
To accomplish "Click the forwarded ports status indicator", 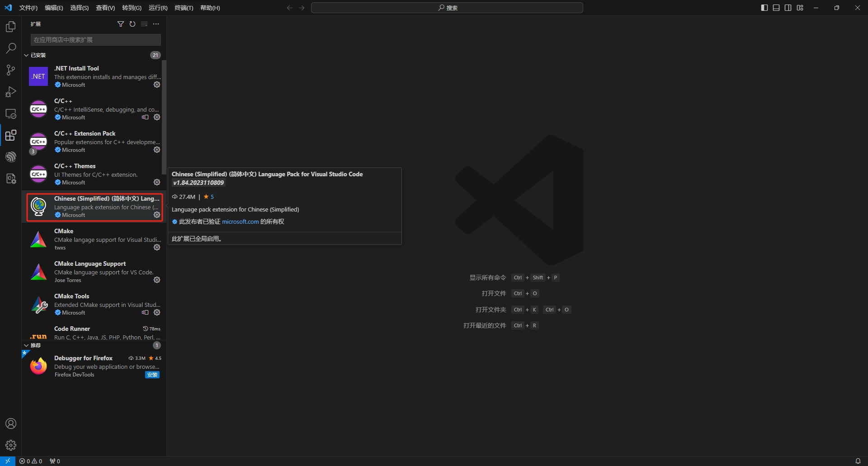I will [x=55, y=461].
